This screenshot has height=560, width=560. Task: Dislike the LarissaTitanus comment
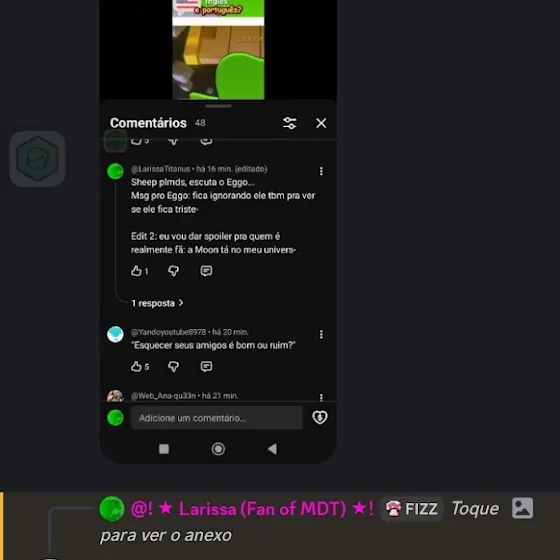click(x=173, y=271)
